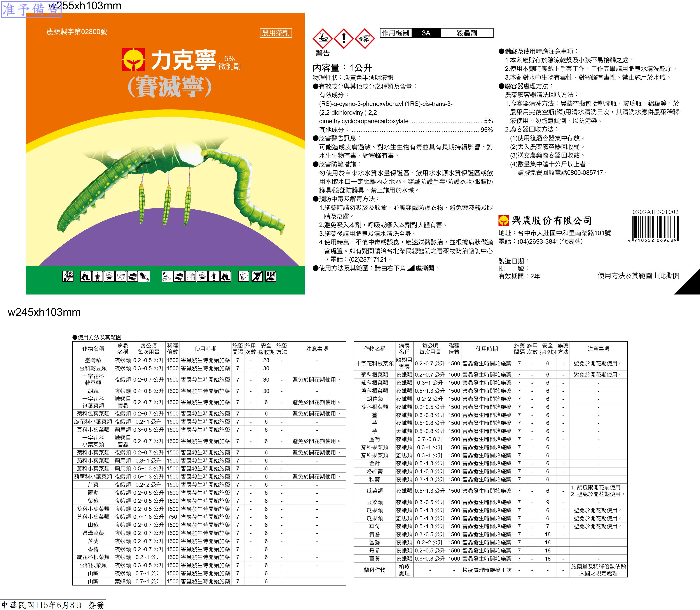
Task: Click the 胡麻 crop cell
Action: click(x=93, y=391)
